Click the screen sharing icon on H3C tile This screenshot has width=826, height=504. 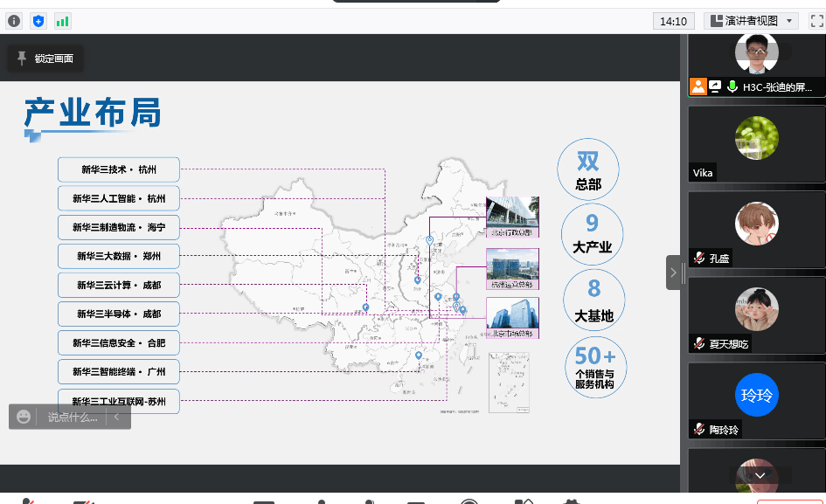coord(715,86)
